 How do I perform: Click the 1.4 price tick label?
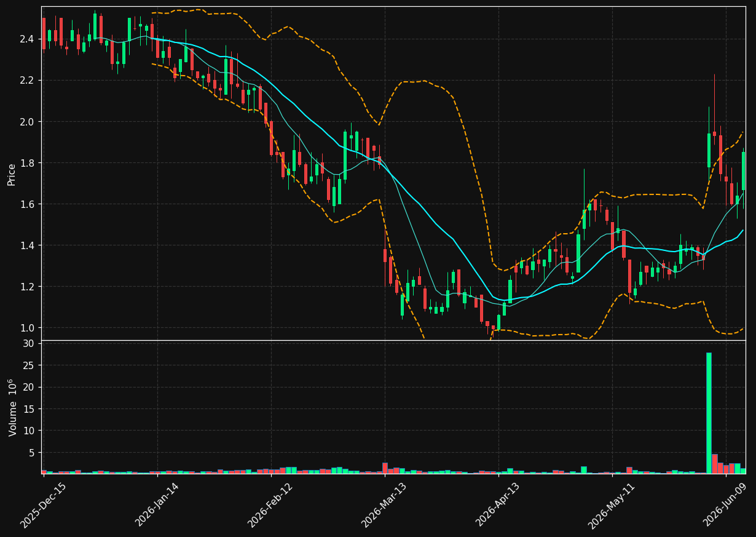[x=26, y=245]
